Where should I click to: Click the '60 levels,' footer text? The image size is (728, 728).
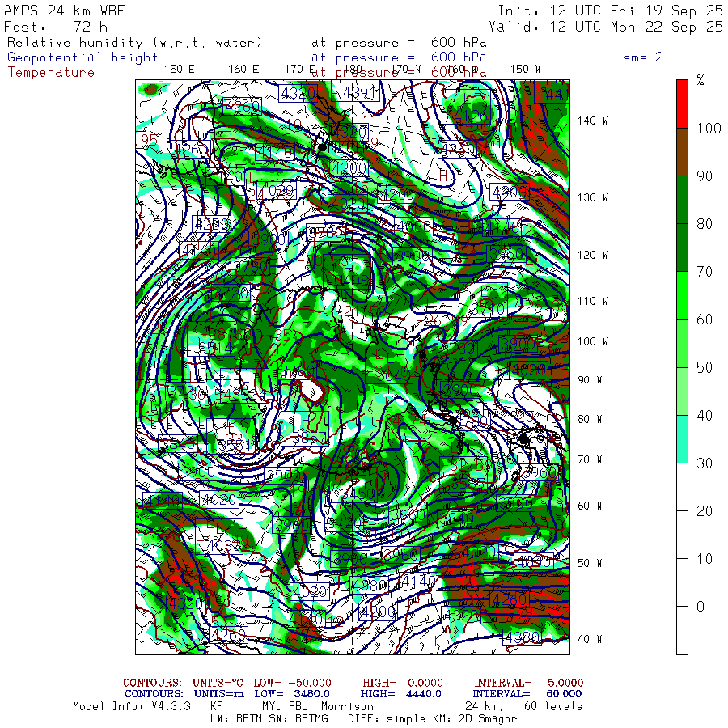point(557,707)
